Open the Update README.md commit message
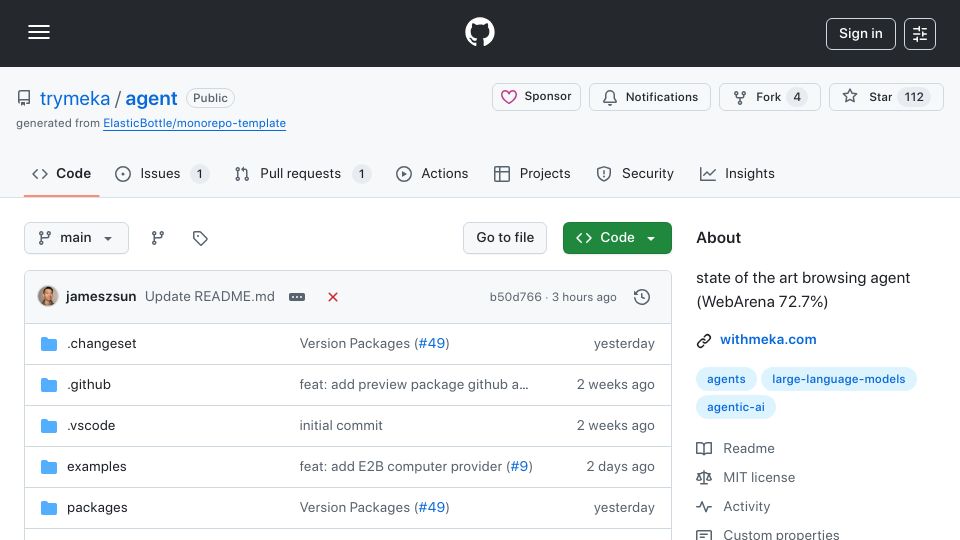This screenshot has width=960, height=540. 209,296
